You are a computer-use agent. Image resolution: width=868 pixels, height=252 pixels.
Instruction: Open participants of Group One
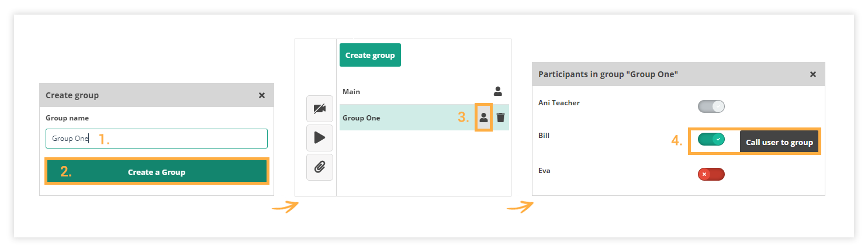coord(483,118)
